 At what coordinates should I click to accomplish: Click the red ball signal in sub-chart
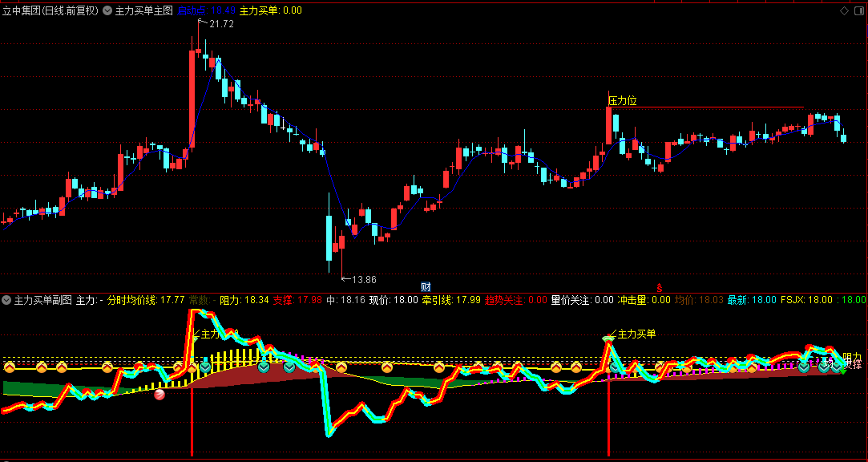tap(159, 395)
